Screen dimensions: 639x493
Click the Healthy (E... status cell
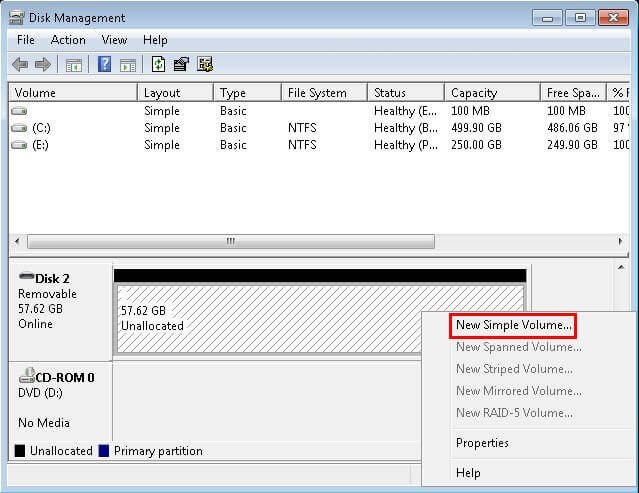click(405, 111)
